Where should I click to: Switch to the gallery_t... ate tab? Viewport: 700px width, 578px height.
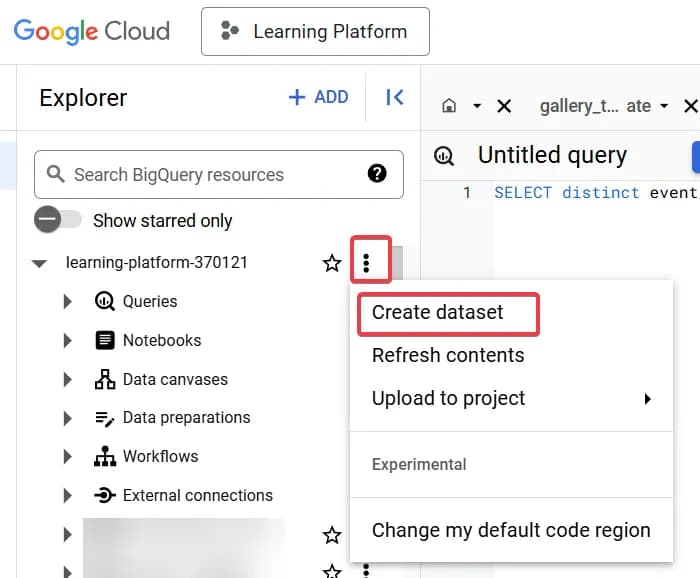[x=596, y=106]
